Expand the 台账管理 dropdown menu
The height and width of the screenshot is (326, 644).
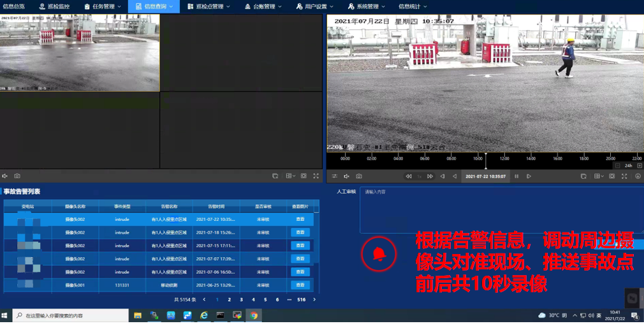(263, 6)
